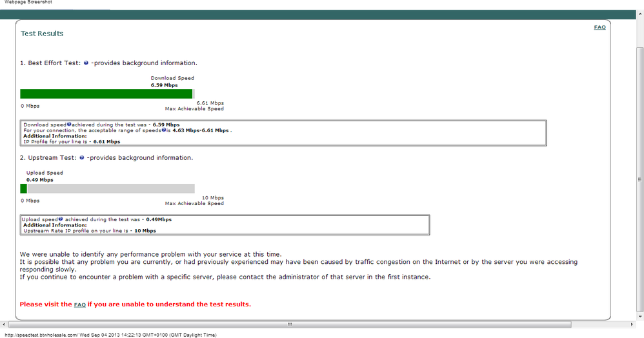Click '6.59 Mbps' above download bar

(165, 85)
